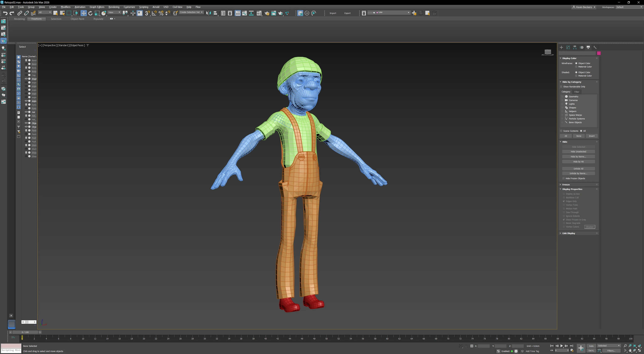Open the Curve Editor icon

(x=244, y=13)
